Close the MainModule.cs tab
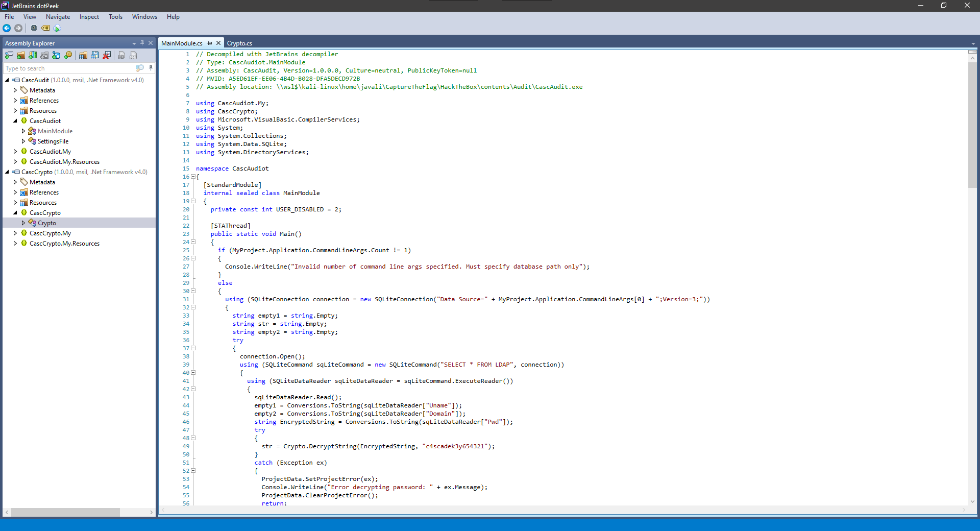Image resolution: width=980 pixels, height=531 pixels. coord(218,43)
